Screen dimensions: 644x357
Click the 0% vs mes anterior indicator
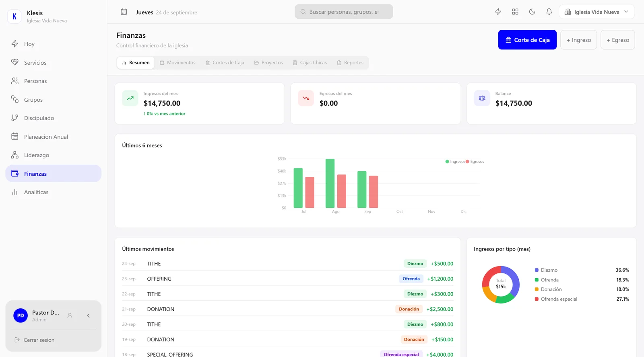point(164,114)
